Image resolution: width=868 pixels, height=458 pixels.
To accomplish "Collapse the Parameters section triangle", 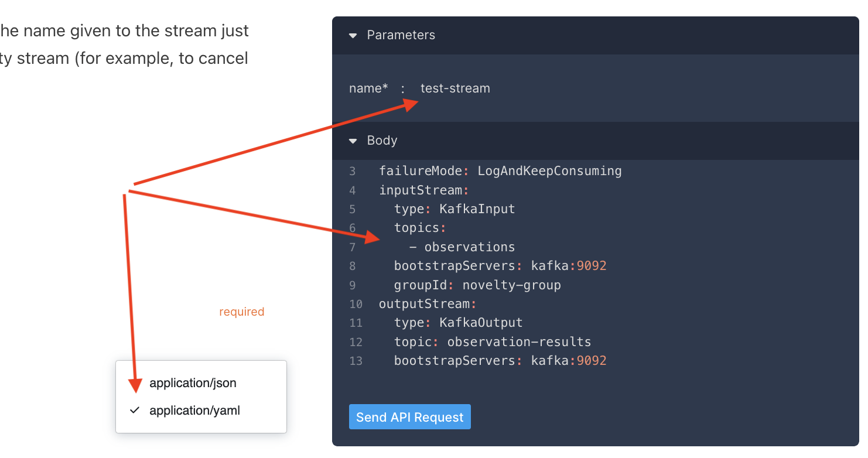I will tap(353, 36).
